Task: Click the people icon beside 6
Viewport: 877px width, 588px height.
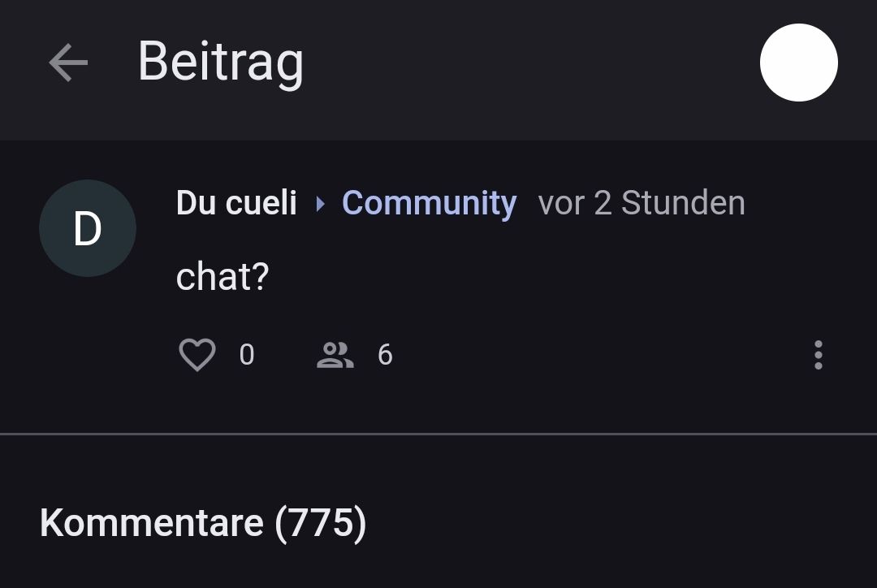Action: point(335,355)
